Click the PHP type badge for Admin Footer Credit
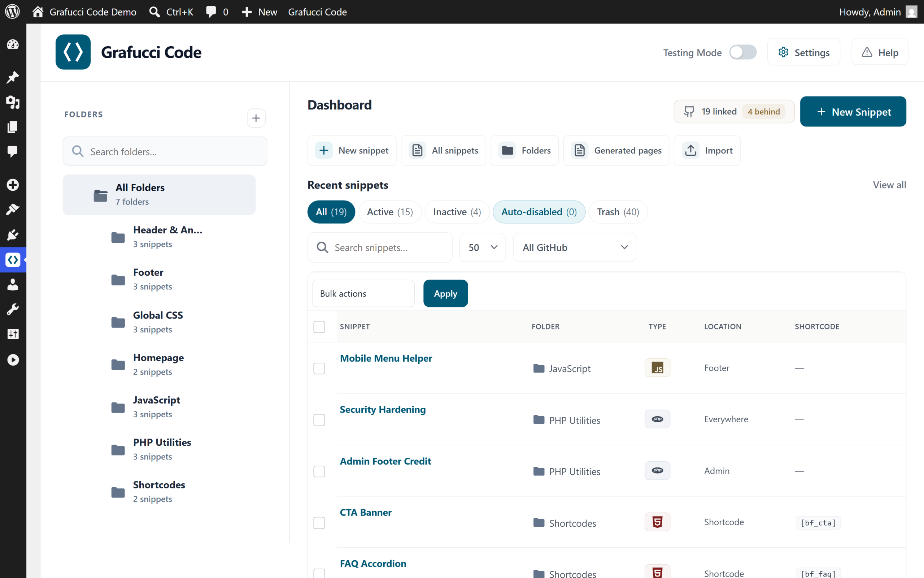Screen dimensions: 924x578 pyautogui.click(x=657, y=471)
